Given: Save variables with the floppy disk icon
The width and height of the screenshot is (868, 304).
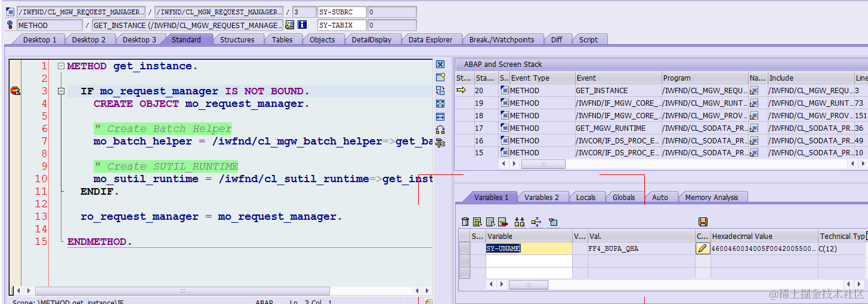Looking at the screenshot, I should 703,222.
